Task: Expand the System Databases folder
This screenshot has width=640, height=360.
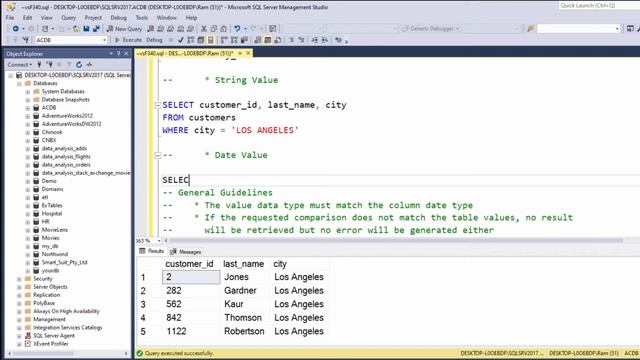Action: [x=28, y=91]
